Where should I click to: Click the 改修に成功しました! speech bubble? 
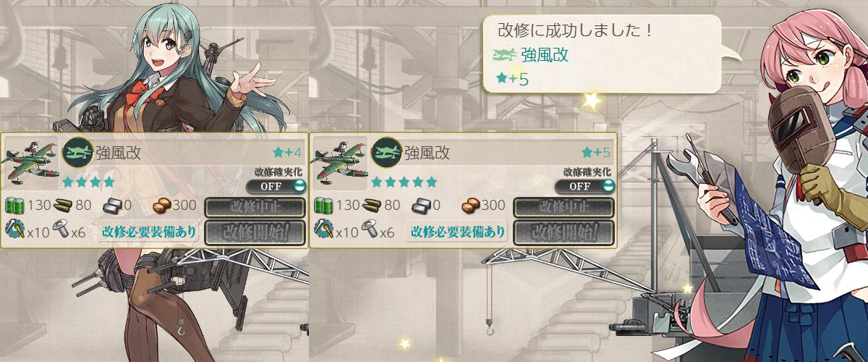tap(602, 54)
